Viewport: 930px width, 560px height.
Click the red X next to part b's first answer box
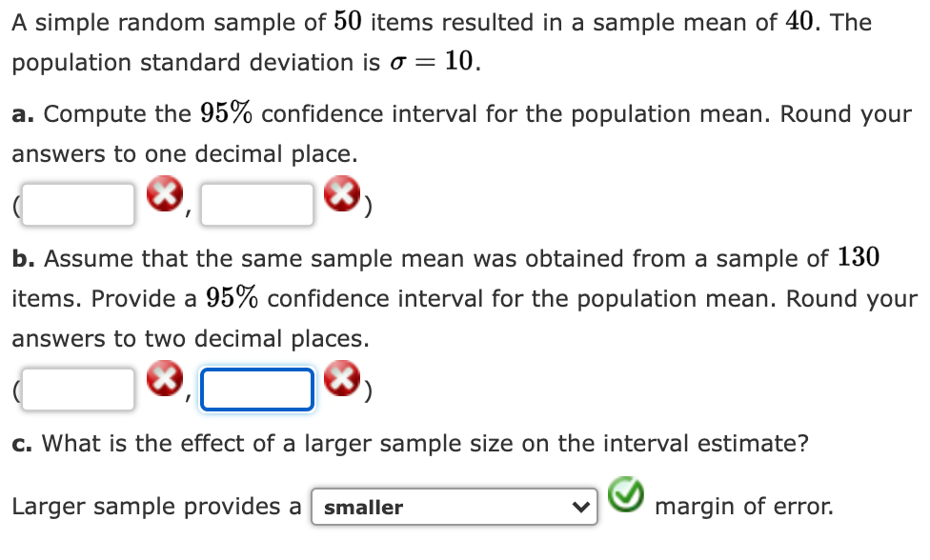(164, 377)
